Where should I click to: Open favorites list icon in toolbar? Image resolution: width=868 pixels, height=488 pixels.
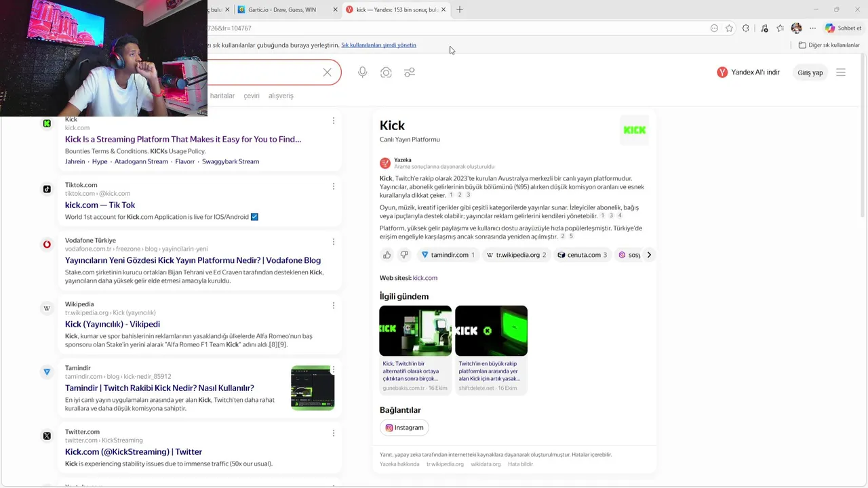pos(781,28)
